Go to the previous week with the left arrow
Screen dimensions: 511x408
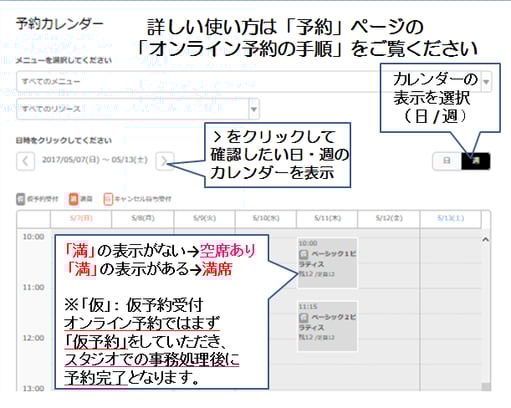[25, 161]
